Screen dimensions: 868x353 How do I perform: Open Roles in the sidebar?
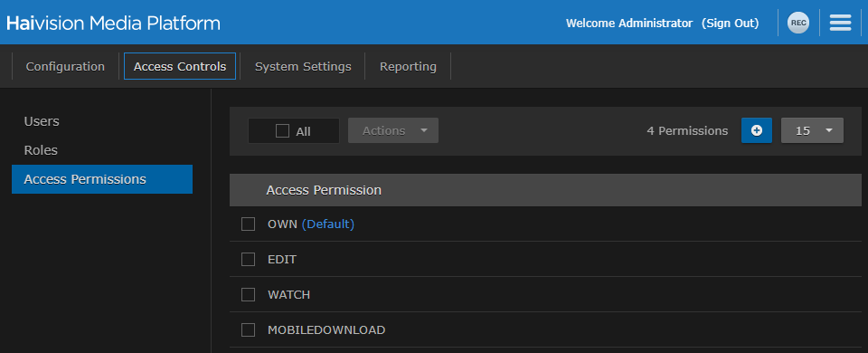pos(41,151)
